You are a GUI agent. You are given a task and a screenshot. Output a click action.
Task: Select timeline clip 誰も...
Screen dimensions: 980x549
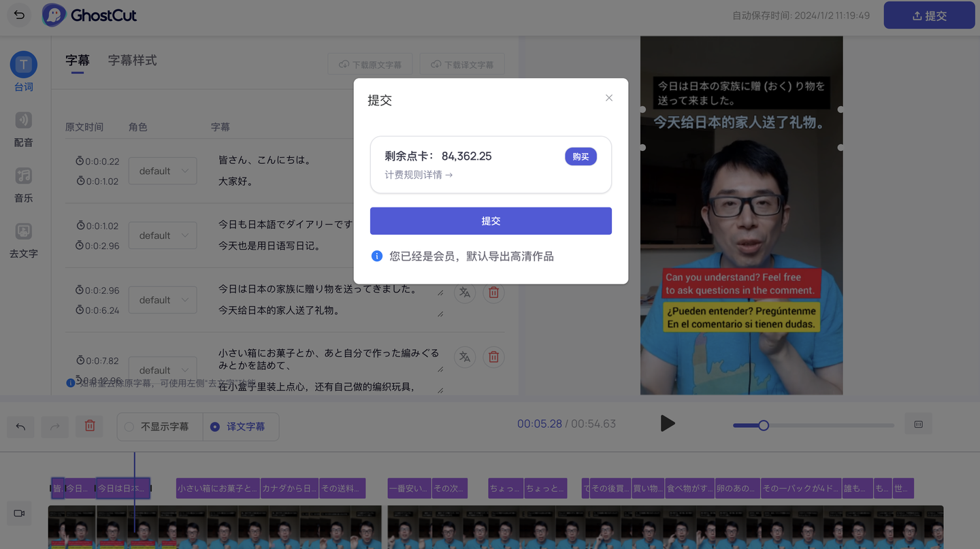[x=857, y=488]
